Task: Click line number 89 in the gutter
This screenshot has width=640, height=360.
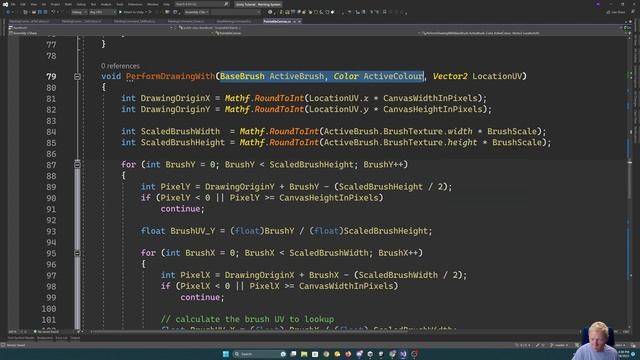Action: click(51, 187)
